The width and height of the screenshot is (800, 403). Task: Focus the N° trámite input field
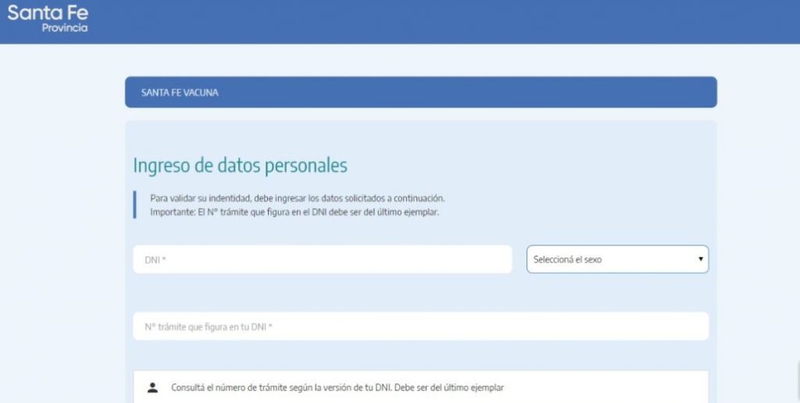pyautogui.click(x=420, y=326)
